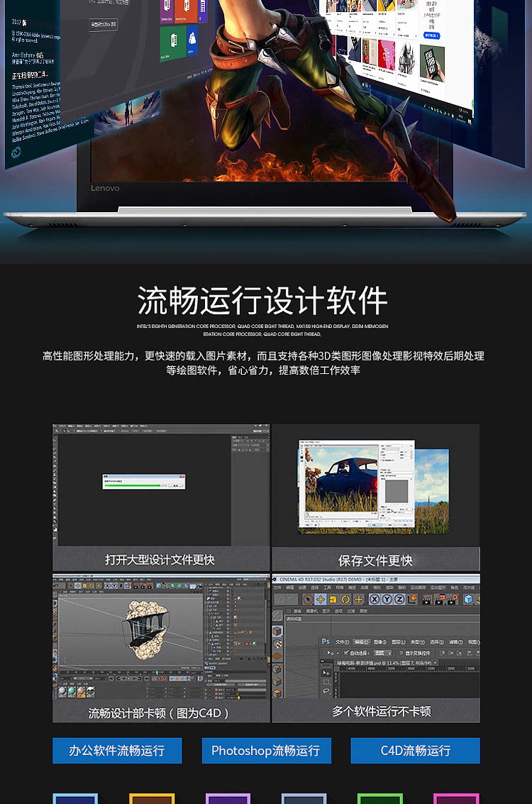Viewport: 532px width, 804px height.
Task: Select the landscape texture material sphere
Action: [90, 690]
